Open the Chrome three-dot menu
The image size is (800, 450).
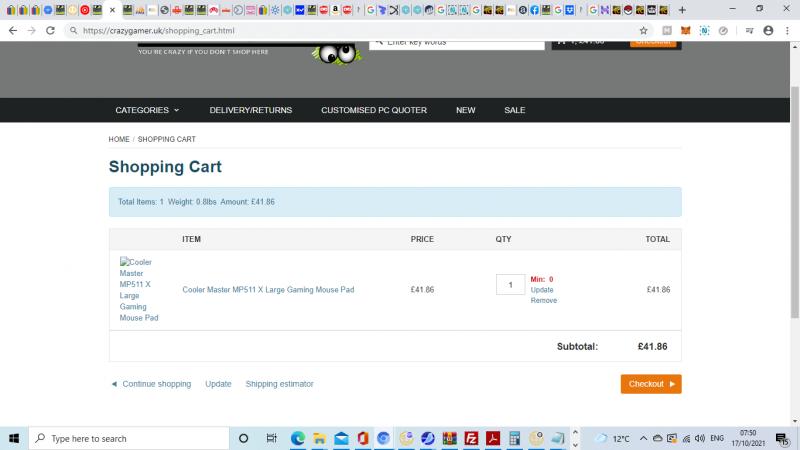(x=787, y=31)
